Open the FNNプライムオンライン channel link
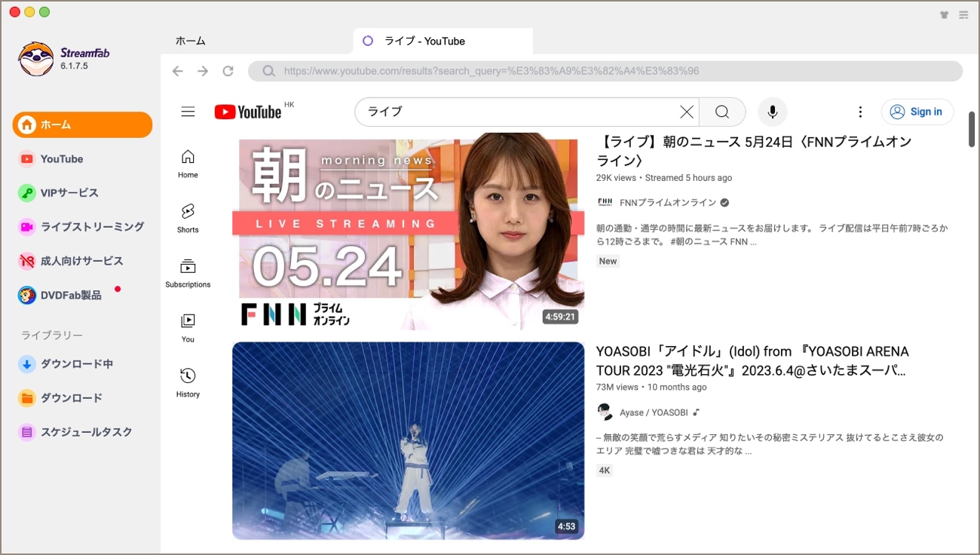Viewport: 980px width, 555px height. coord(668,203)
